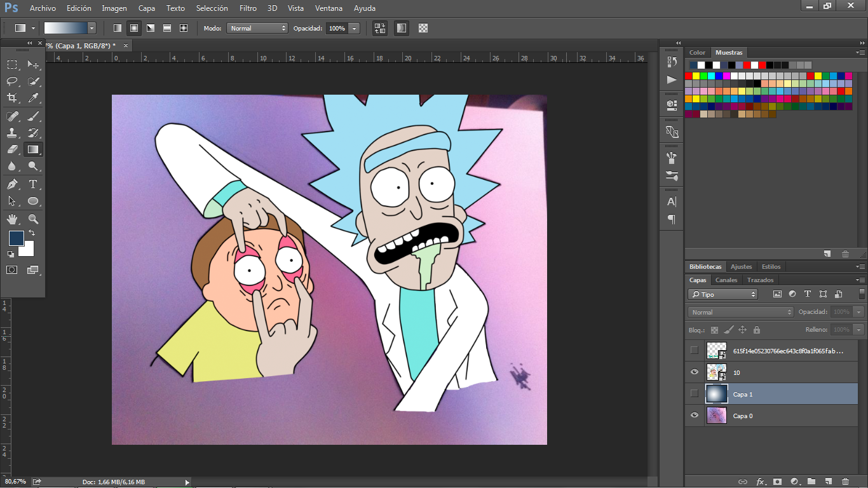Switch to the Ajustes tab

point(741,267)
